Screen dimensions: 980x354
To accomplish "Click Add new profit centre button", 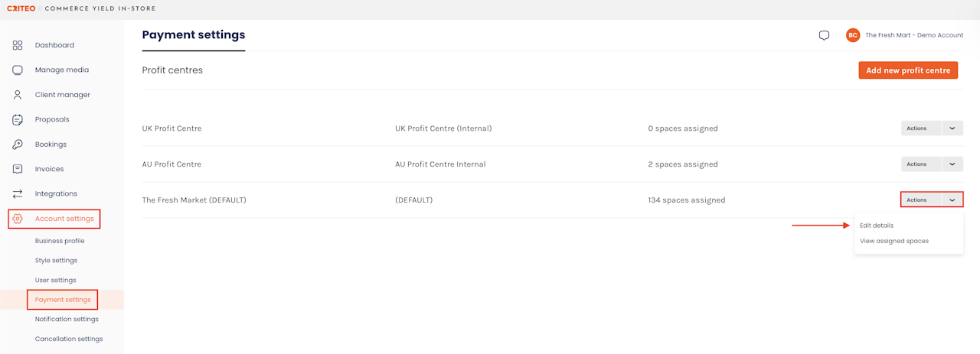I will [908, 70].
